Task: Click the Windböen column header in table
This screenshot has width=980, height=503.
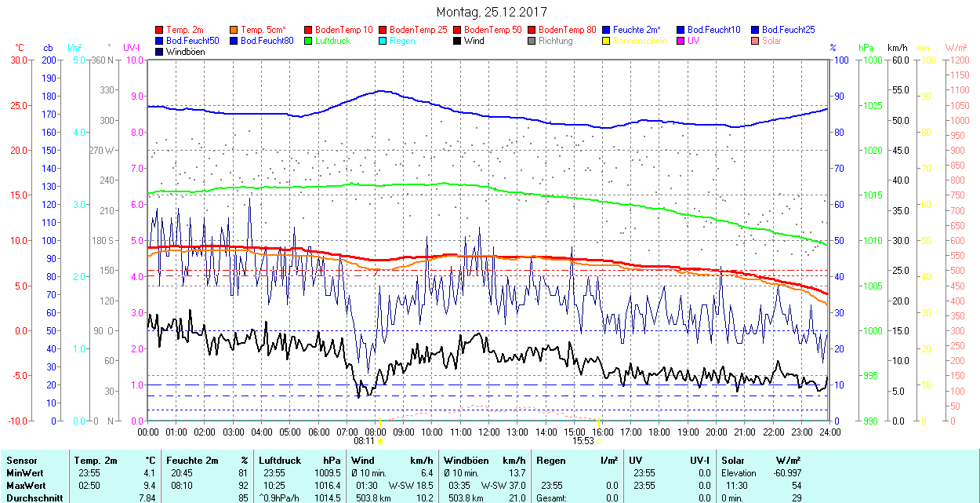Action: tap(466, 461)
